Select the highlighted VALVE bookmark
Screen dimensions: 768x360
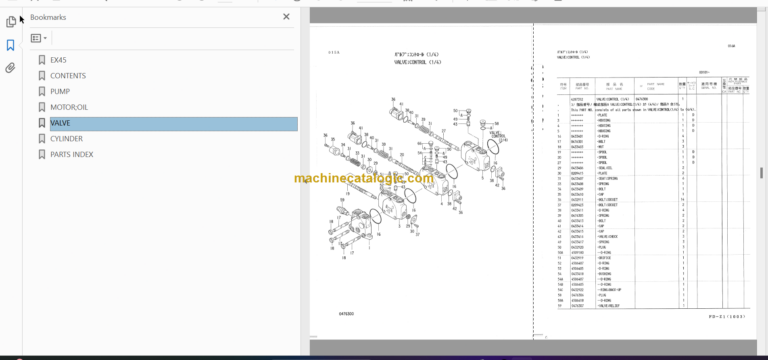(x=173, y=123)
